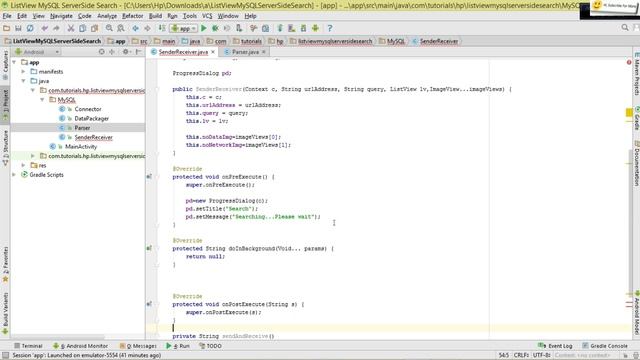Navigate Back using the toolbar arrow
This screenshot has width=640, height=360.
click(x=135, y=28)
